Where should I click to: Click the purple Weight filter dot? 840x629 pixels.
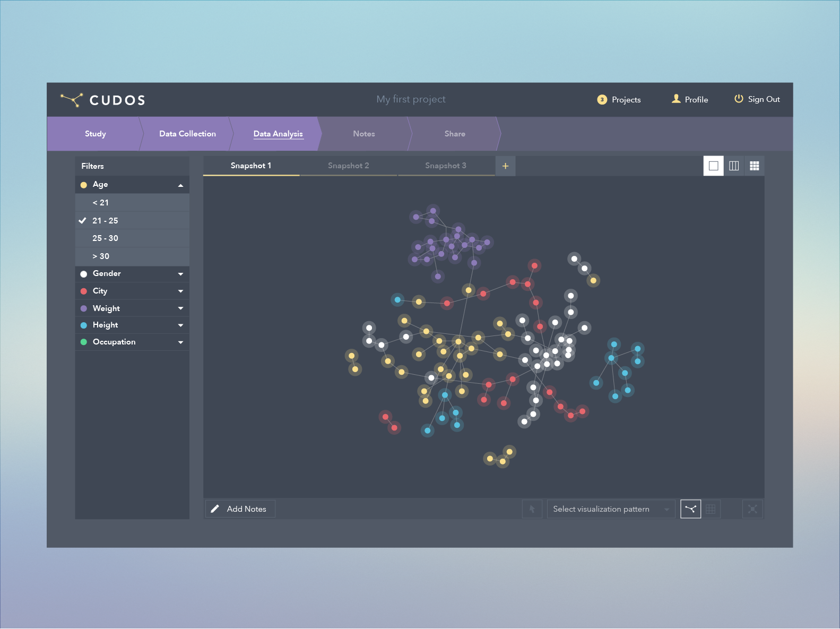[83, 308]
